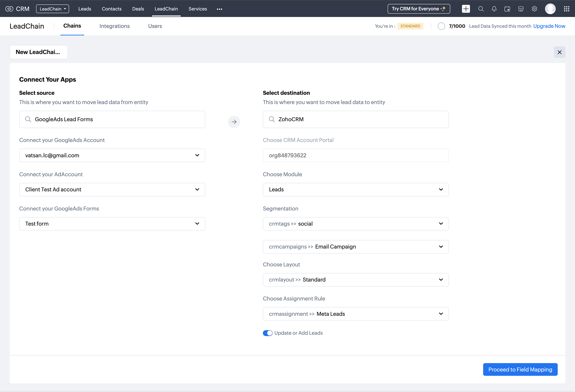Open the marketplace store icon
This screenshot has width=575, height=392.
[x=520, y=9]
